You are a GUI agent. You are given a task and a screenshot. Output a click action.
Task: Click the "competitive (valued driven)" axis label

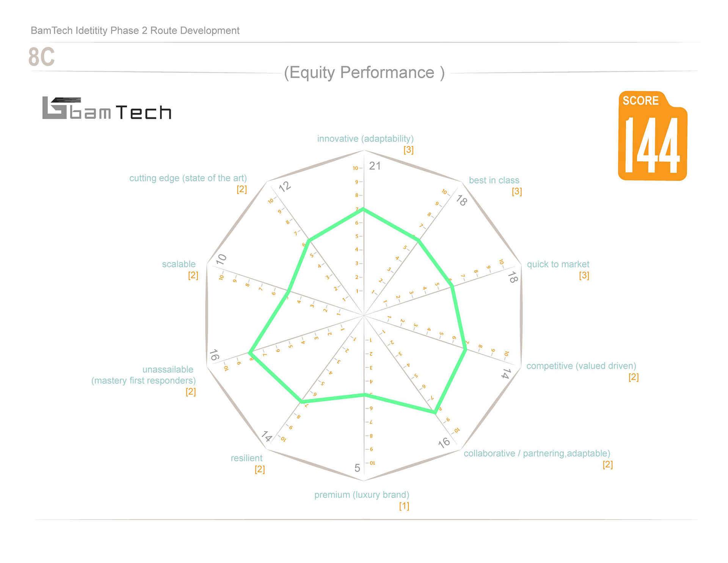[x=581, y=366]
